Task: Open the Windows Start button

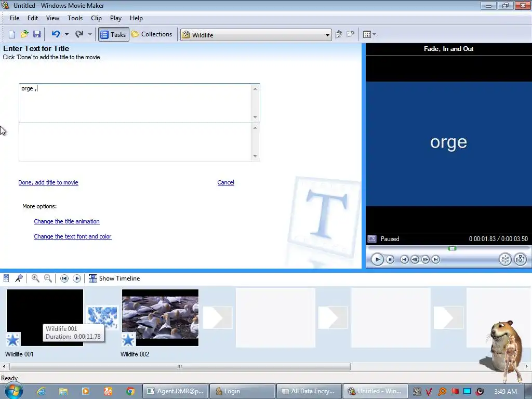Action: coord(13,391)
